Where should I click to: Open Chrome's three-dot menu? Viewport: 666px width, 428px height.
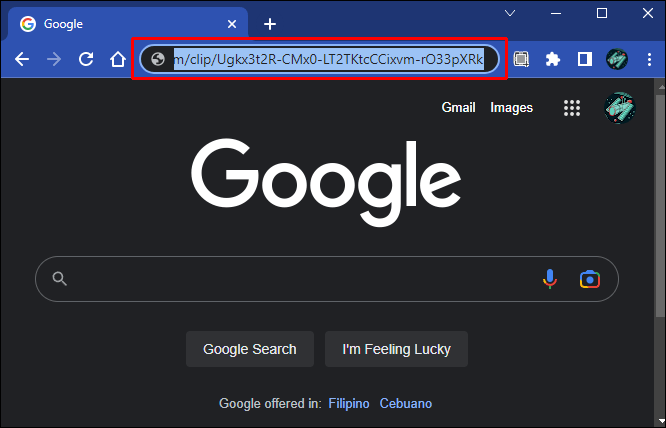coord(649,59)
